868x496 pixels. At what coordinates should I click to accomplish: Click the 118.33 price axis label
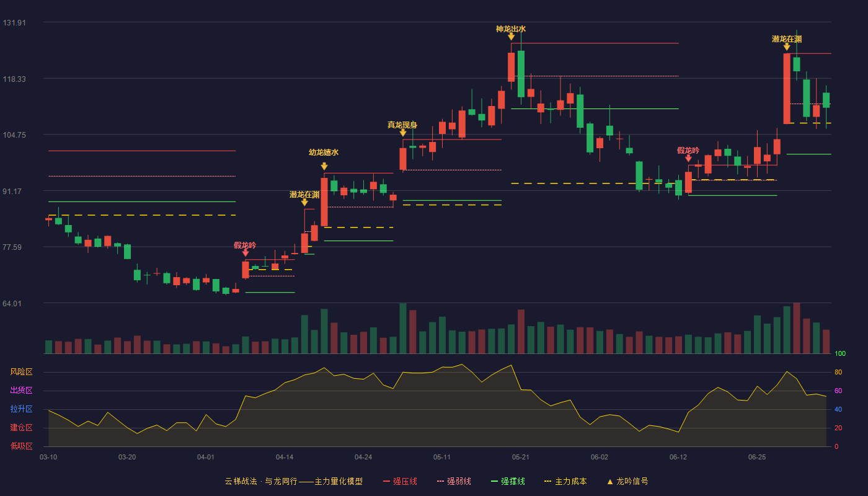[x=14, y=79]
